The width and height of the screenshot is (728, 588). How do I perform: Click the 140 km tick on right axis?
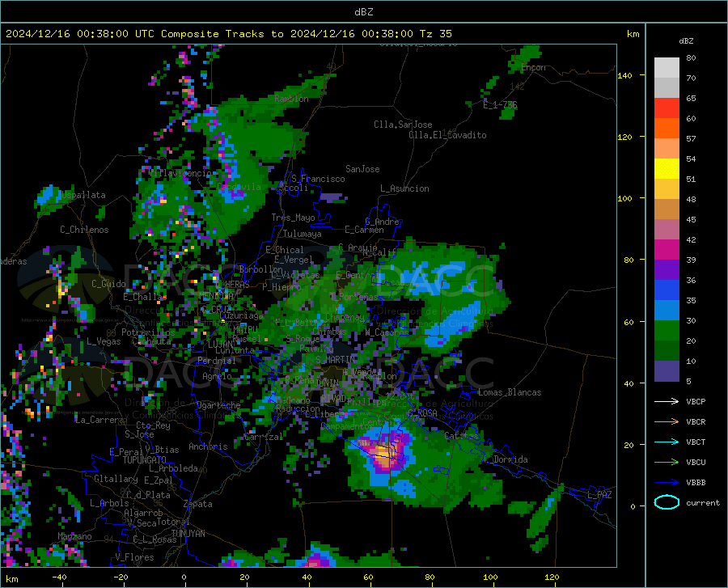[624, 76]
